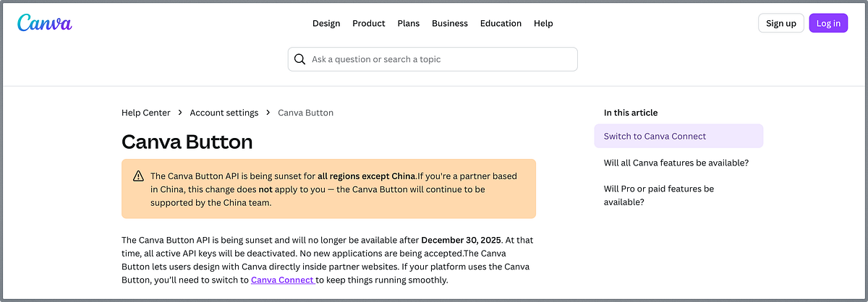Open the Plans menu
Viewport: 868px width, 302px height.
click(409, 23)
